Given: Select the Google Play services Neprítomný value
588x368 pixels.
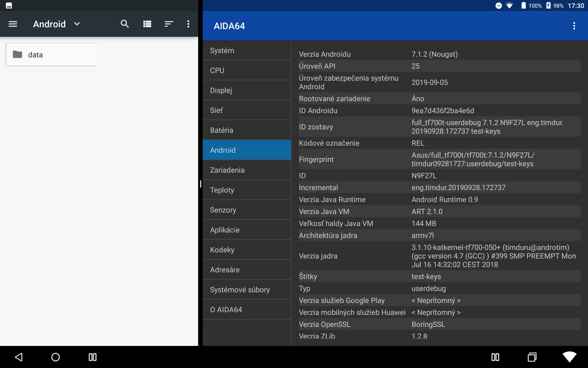Looking at the screenshot, I should (436, 301).
